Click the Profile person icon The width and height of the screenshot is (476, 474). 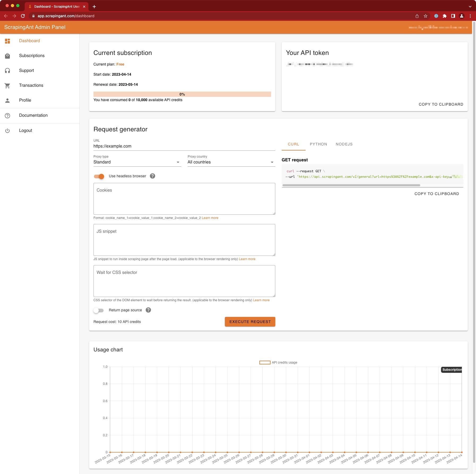click(x=7, y=100)
